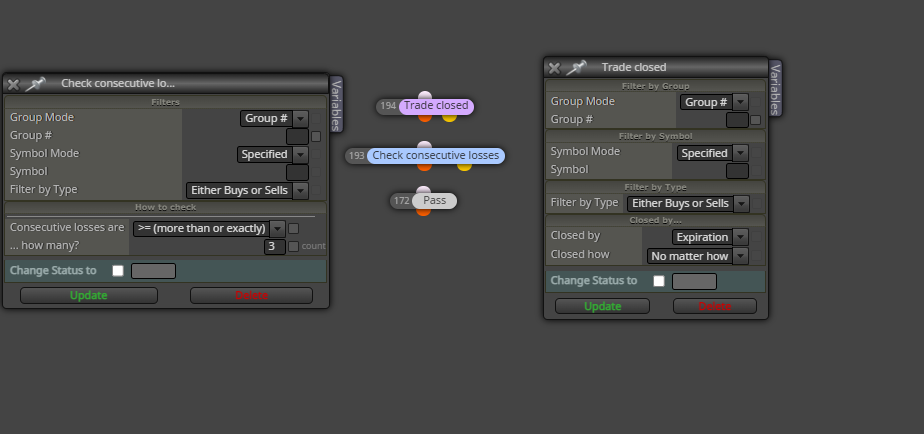
Task: Click the orange output connector of Check consecutive losses block
Action: [425, 167]
